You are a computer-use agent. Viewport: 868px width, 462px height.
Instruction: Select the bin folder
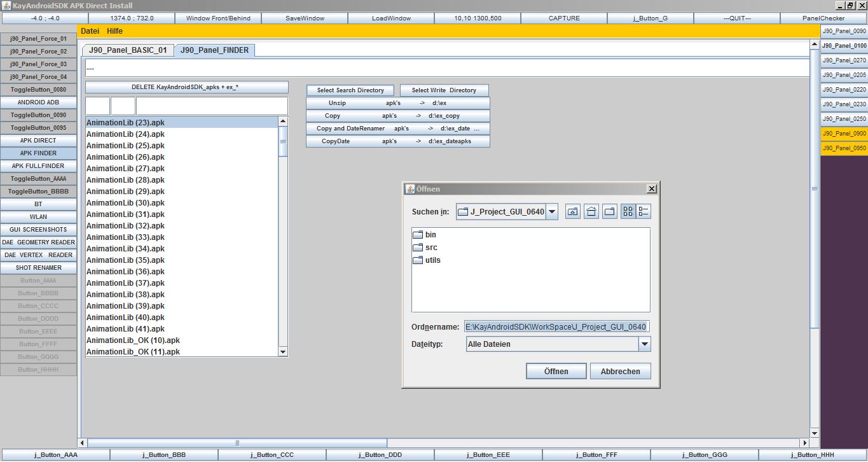point(431,235)
